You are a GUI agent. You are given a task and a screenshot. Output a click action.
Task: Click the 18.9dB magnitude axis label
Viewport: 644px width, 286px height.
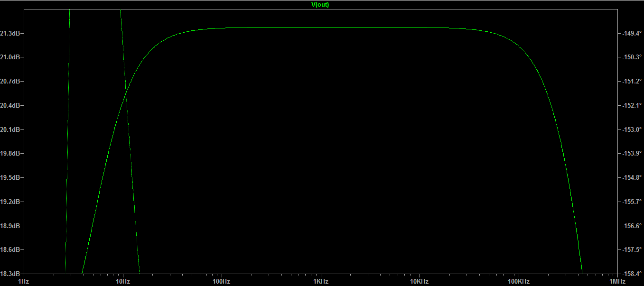(x=9, y=226)
